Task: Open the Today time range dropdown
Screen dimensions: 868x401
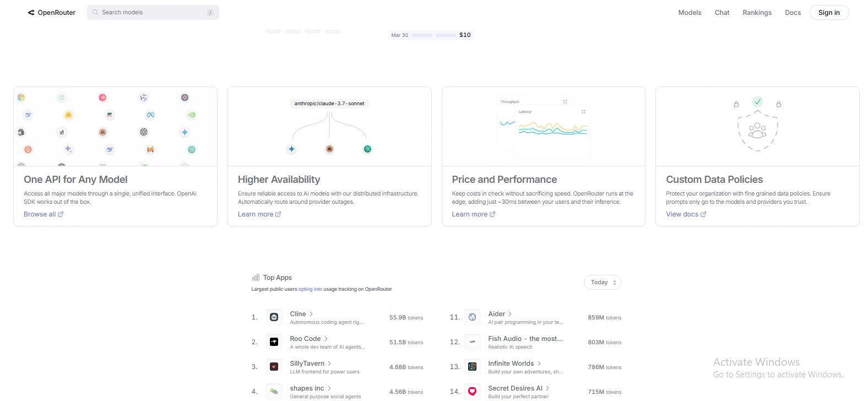Action: (x=603, y=283)
